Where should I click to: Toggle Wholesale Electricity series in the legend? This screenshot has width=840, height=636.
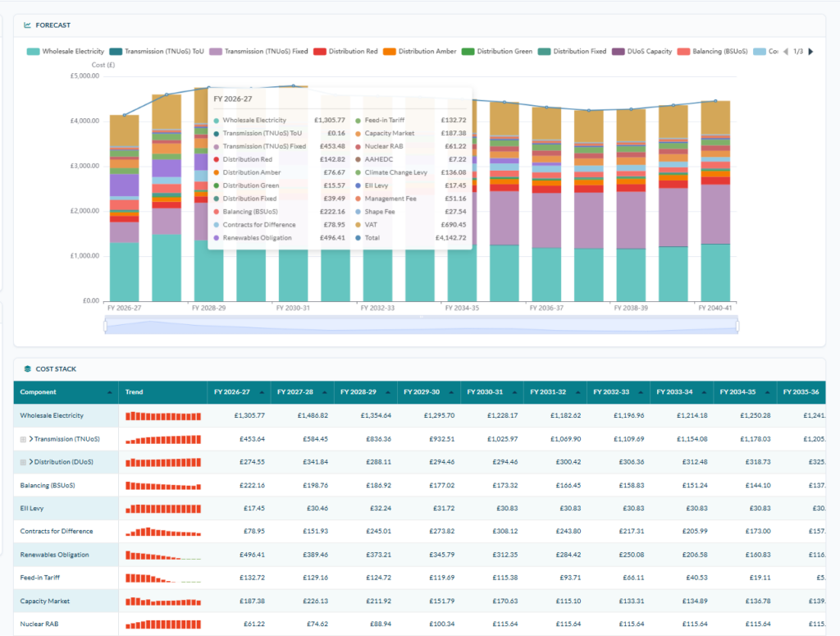tap(66, 52)
